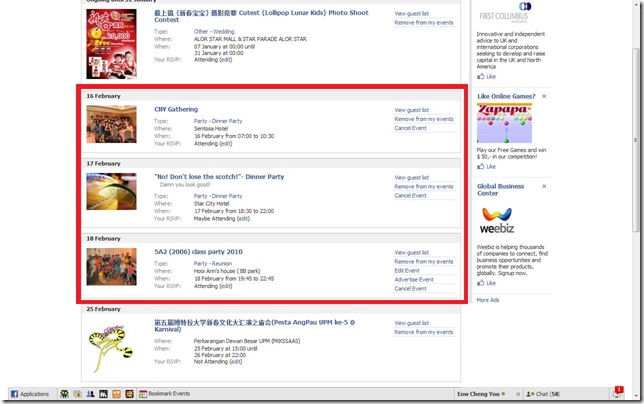This screenshot has width=644, height=404.
Task: Open the scotch dinner party cocktail thumbnail
Action: 111,192
